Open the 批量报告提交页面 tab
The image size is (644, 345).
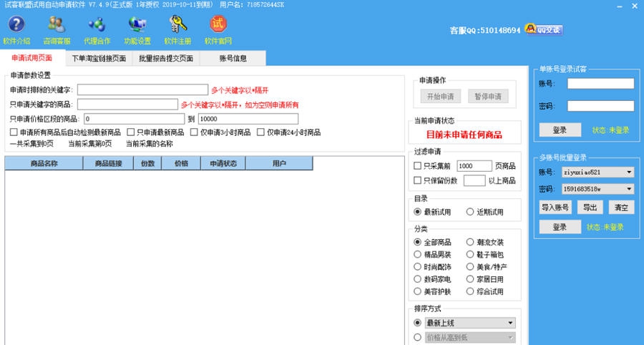[166, 58]
